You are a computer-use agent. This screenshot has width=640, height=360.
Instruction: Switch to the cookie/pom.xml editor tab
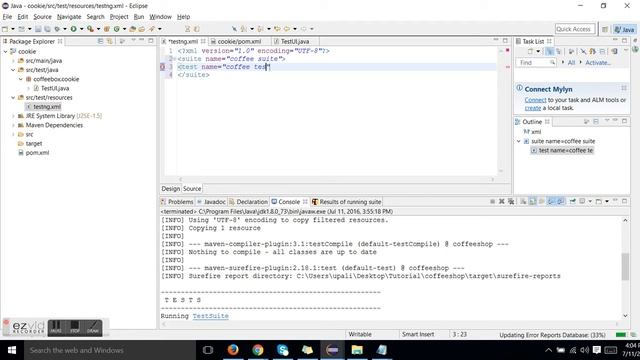[x=239, y=41]
